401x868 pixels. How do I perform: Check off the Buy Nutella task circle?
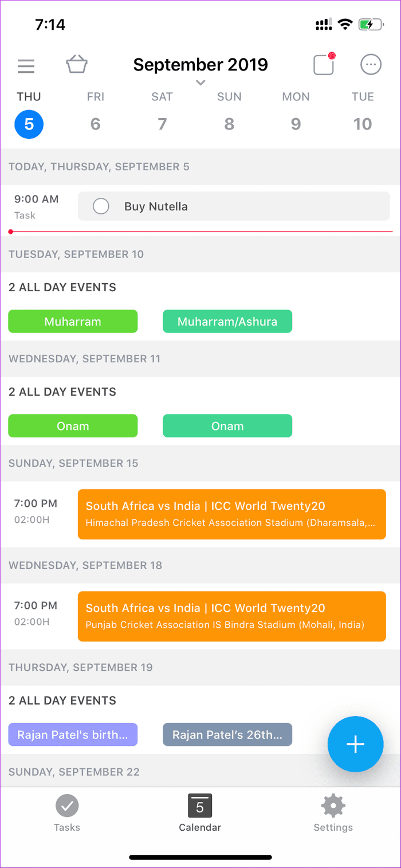[x=101, y=206]
